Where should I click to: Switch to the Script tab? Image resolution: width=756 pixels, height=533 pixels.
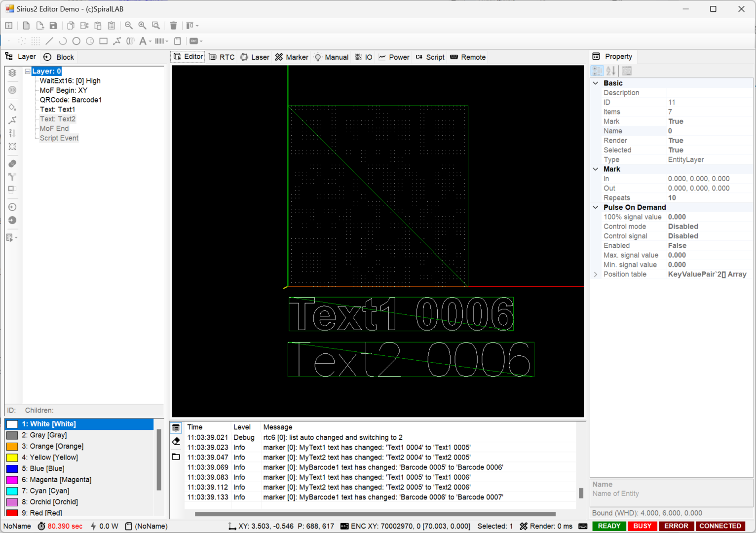click(430, 57)
